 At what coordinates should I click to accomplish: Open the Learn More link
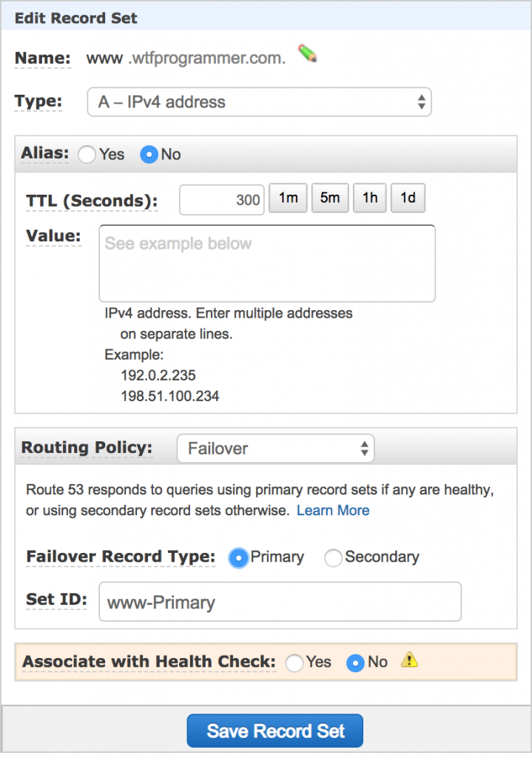point(333,511)
